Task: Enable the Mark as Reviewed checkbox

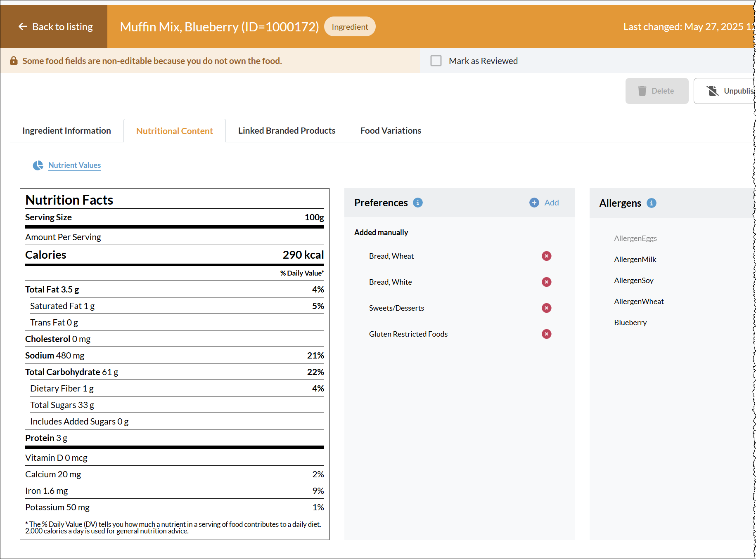Action: click(436, 61)
